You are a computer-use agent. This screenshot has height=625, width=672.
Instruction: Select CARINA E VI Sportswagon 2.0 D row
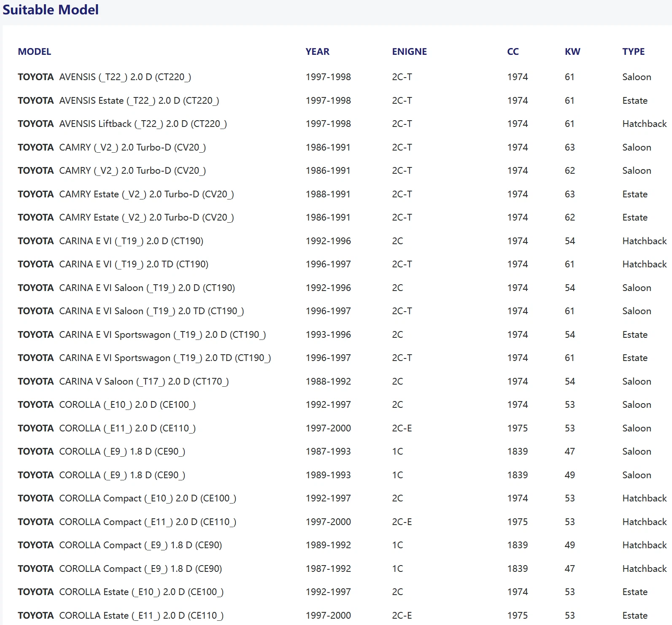(342, 334)
